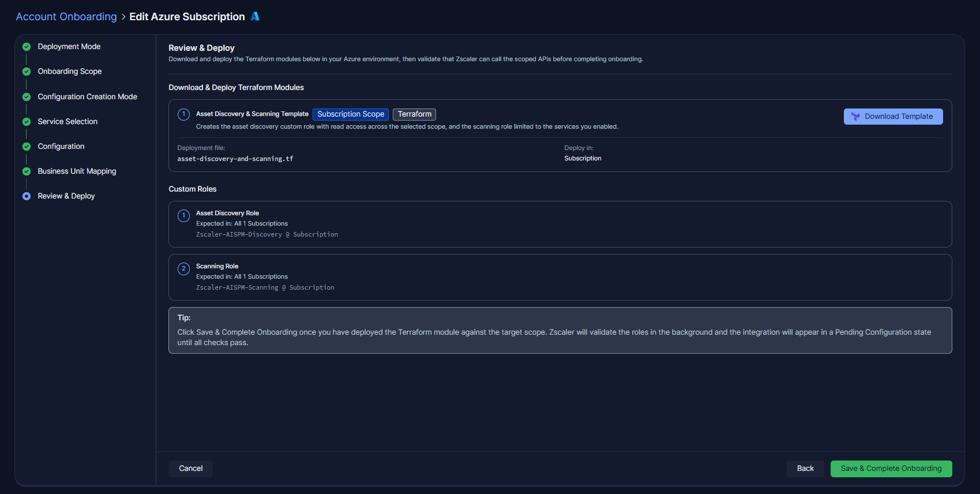Click the Scanning Role heading
This screenshot has width=980, height=494.
[x=217, y=266]
